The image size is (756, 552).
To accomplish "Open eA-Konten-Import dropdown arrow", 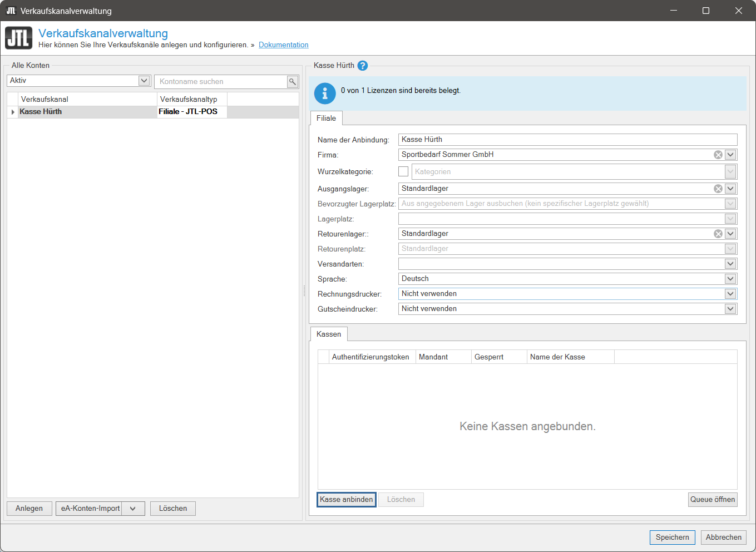I will (x=133, y=509).
